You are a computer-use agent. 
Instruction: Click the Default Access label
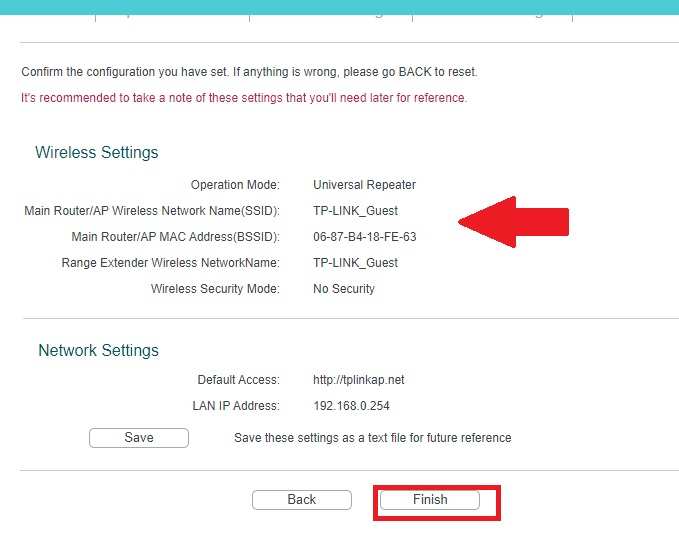pyautogui.click(x=239, y=380)
